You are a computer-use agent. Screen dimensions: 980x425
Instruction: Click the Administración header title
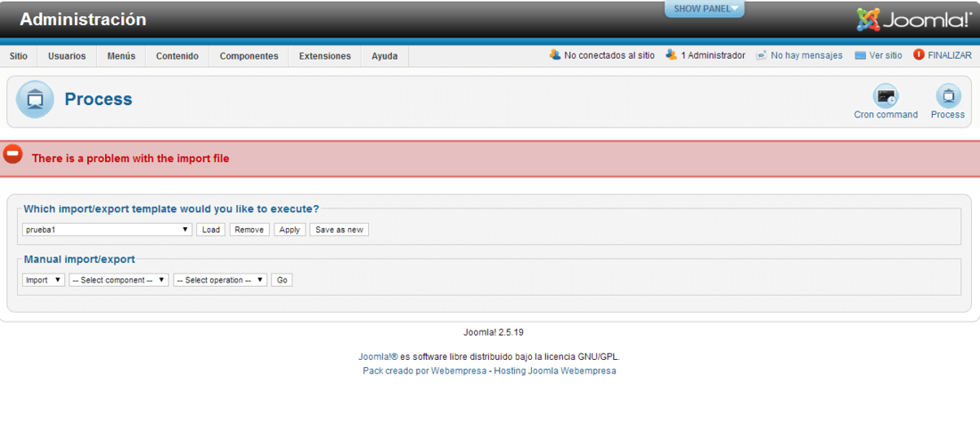83,20
